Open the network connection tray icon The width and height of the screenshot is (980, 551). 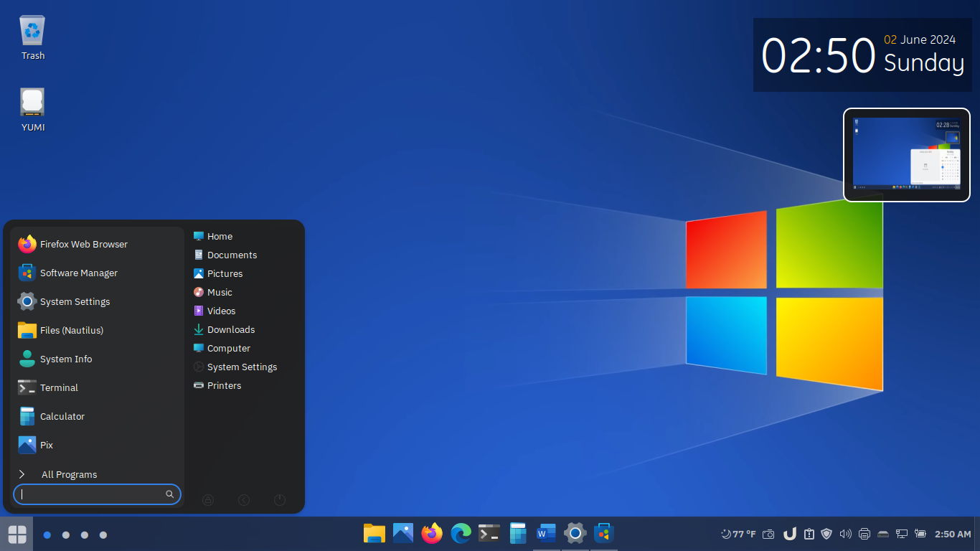click(x=902, y=534)
